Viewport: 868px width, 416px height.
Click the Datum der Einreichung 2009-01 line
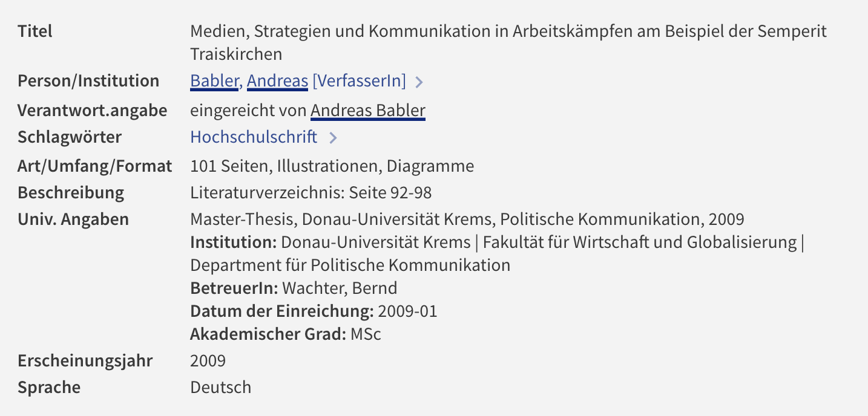click(314, 311)
